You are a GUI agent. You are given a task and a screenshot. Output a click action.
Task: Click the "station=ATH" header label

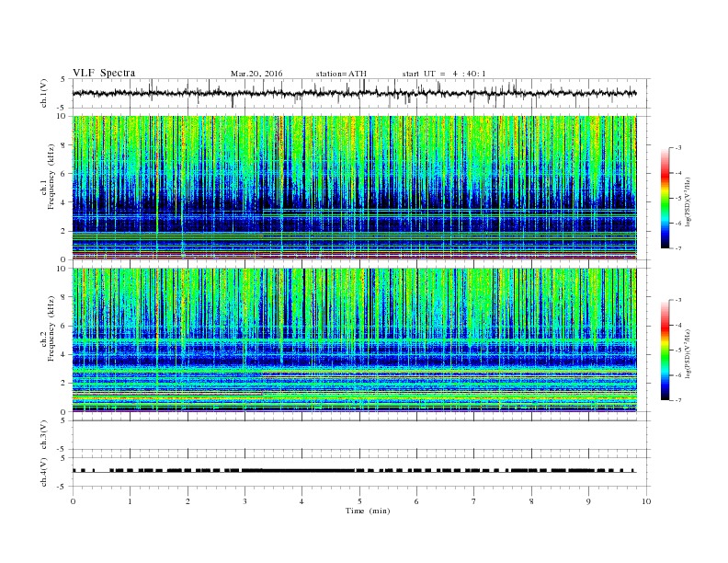(x=341, y=74)
